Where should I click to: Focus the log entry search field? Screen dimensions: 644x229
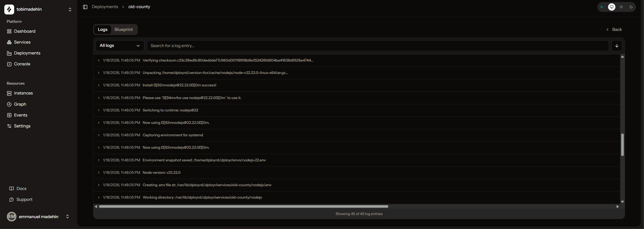coord(377,46)
